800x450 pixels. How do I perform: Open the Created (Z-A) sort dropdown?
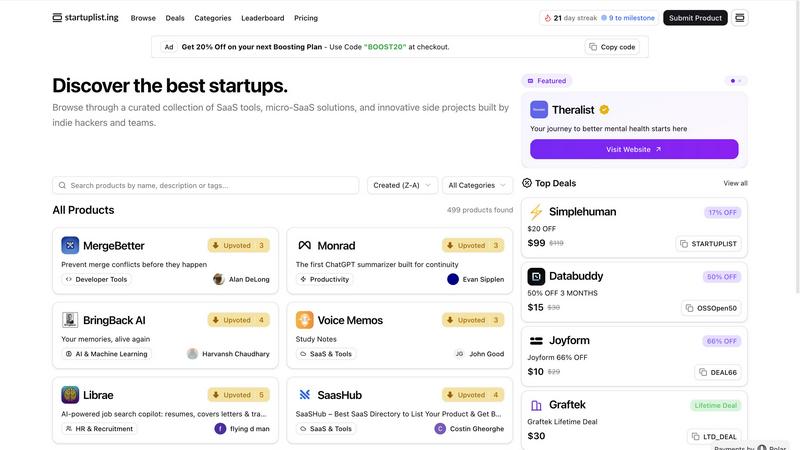click(402, 185)
